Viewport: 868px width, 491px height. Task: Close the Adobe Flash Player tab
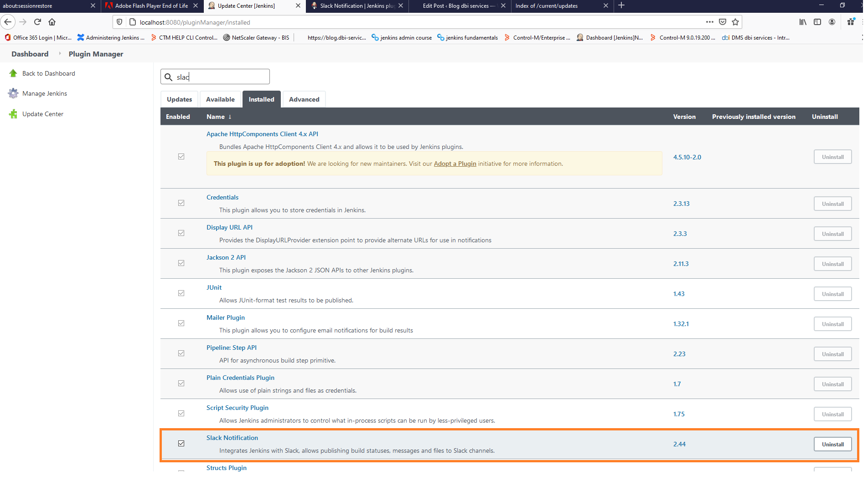[196, 5]
